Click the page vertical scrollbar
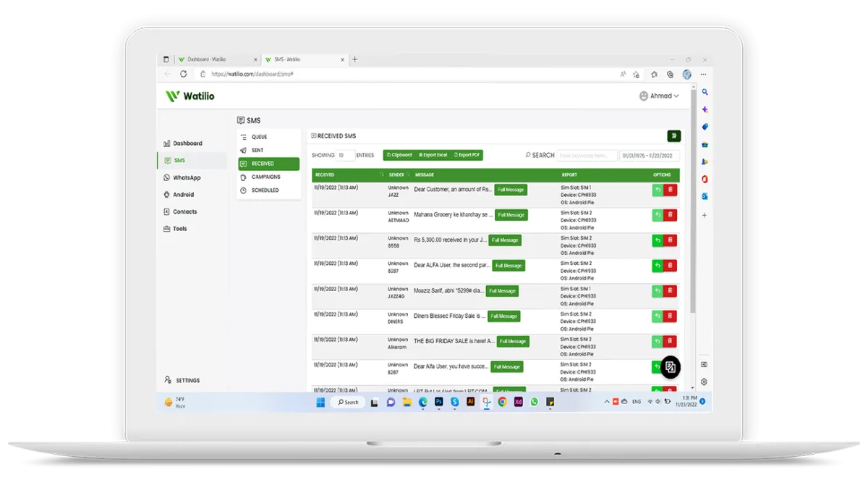868x488 pixels. [x=694, y=201]
